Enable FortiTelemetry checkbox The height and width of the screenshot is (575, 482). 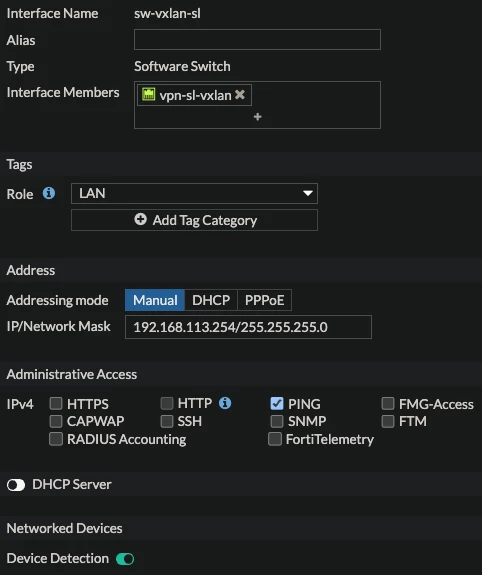[275, 439]
